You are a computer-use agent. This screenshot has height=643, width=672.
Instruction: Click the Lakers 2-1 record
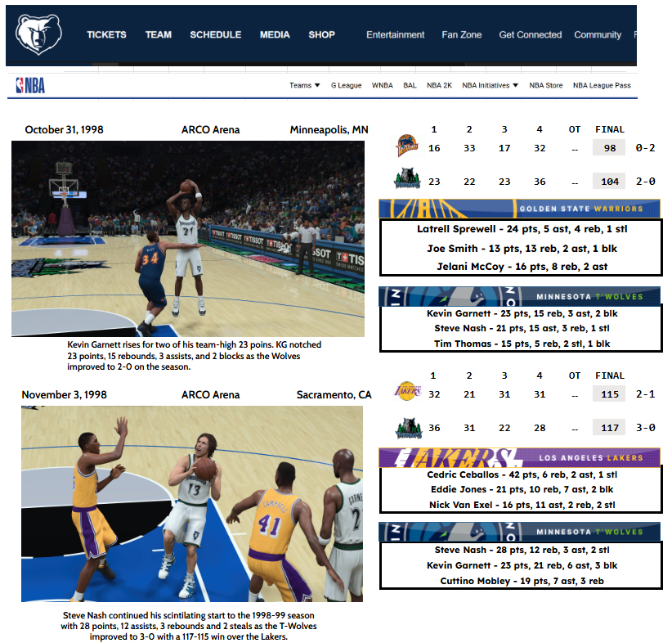point(645,393)
